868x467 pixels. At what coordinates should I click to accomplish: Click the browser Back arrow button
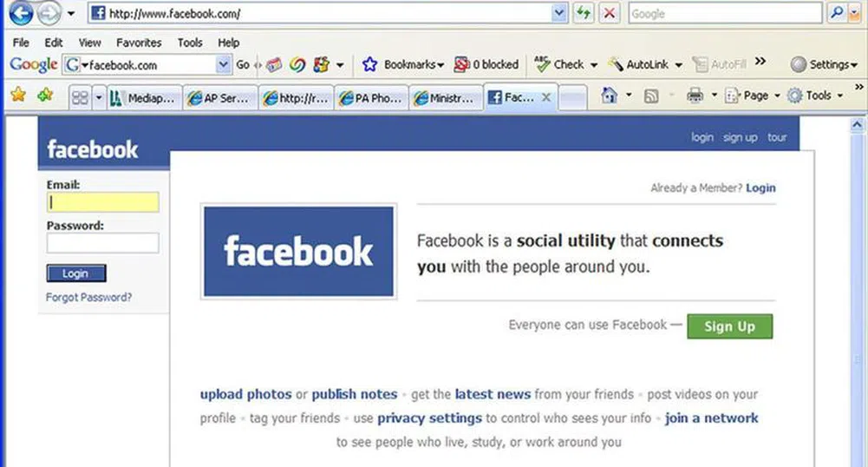point(21,13)
